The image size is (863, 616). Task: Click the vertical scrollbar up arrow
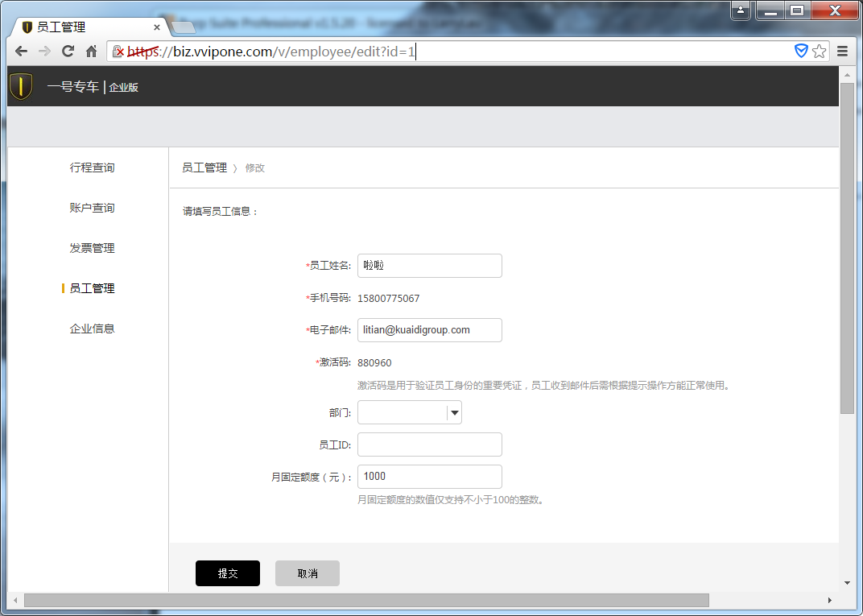846,74
